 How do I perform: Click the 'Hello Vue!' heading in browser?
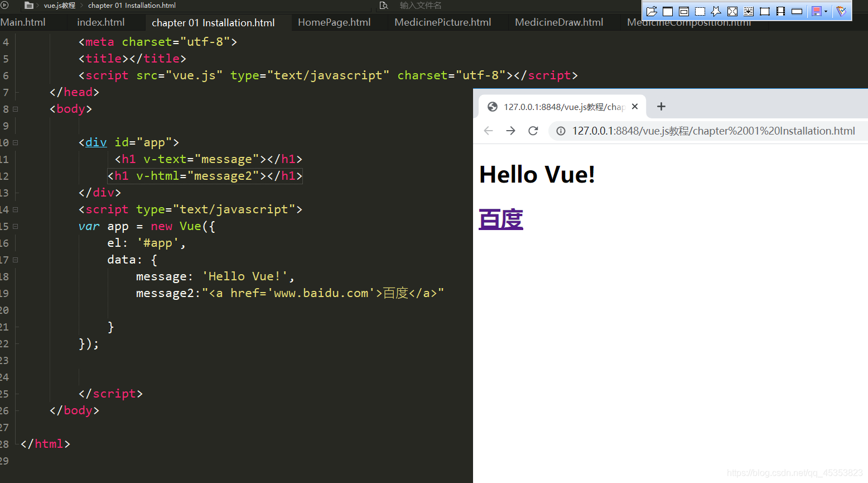[x=537, y=174]
